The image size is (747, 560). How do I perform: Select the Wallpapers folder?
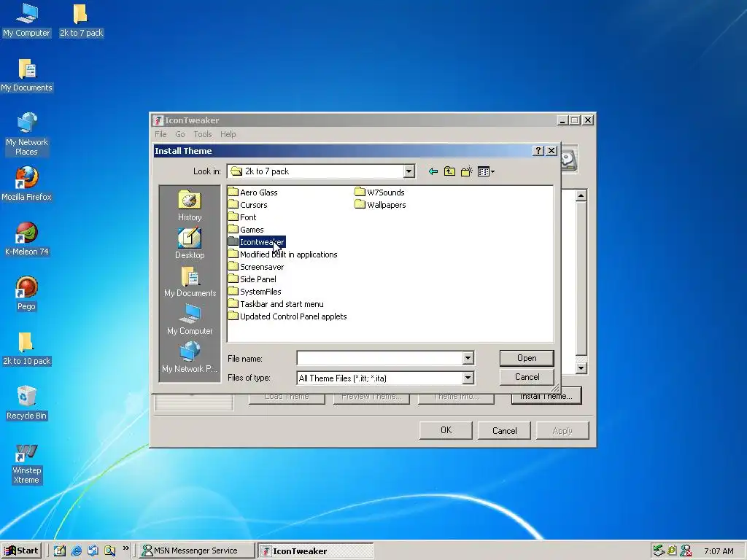381,205
